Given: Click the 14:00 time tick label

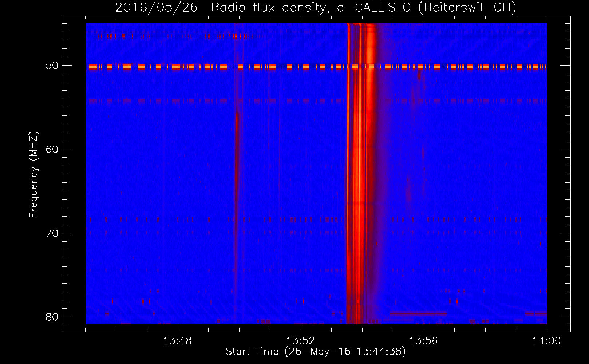Looking at the screenshot, I should [x=547, y=341].
